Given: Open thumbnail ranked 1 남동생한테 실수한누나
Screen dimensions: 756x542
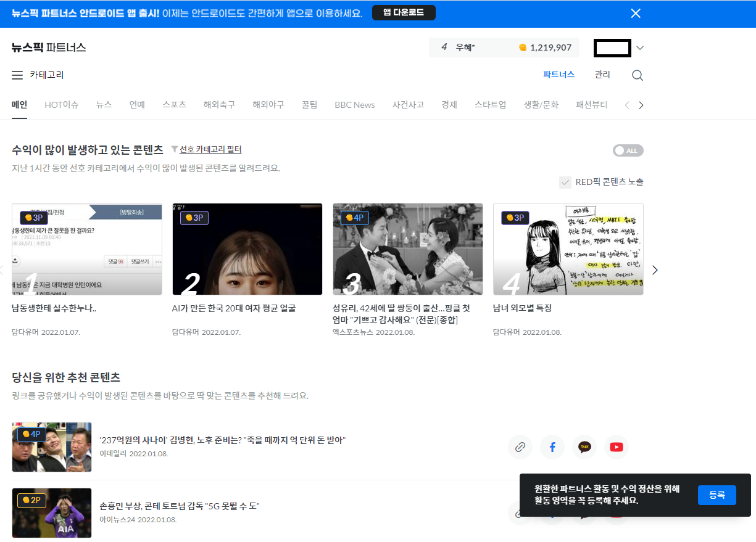Looking at the screenshot, I should 87,249.
